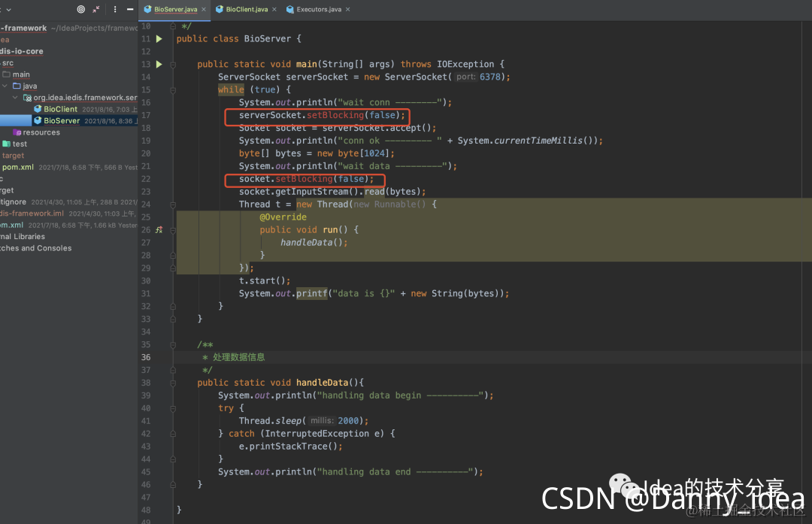Close the BioServer.java tab
Viewport: 812px width, 524px height.
[x=204, y=9]
